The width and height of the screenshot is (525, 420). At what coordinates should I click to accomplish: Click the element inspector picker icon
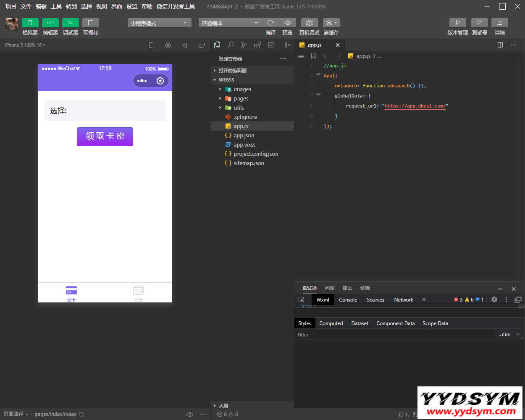pos(301,299)
